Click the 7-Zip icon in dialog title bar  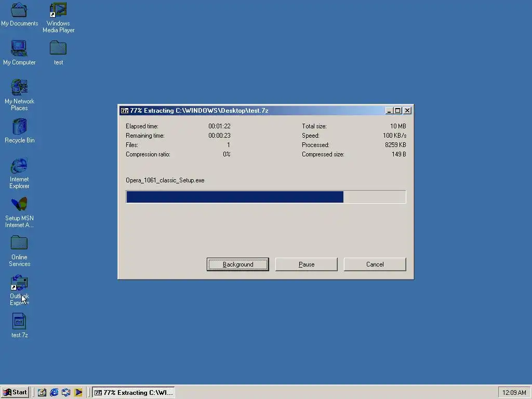click(x=125, y=111)
